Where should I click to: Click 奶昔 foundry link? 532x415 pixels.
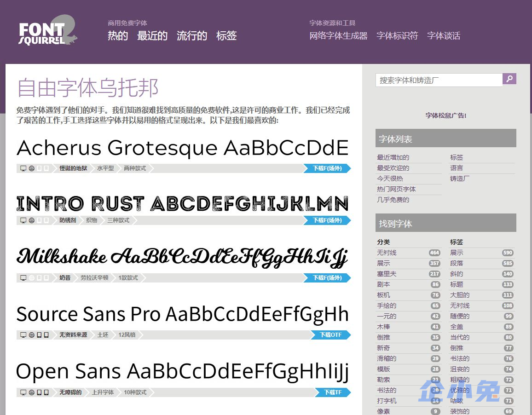[65, 278]
